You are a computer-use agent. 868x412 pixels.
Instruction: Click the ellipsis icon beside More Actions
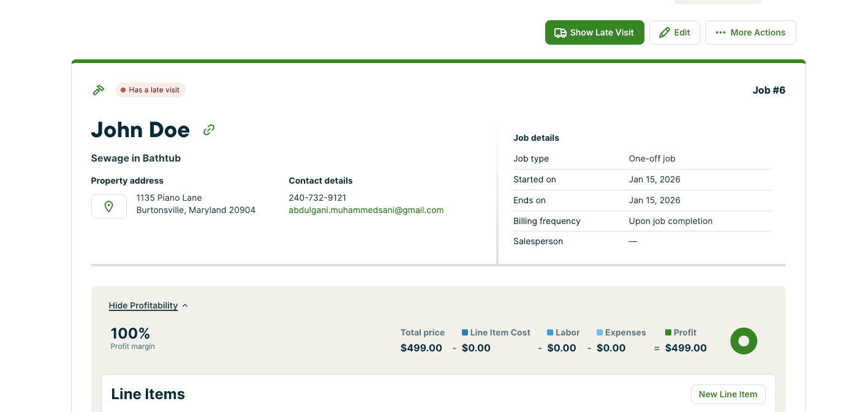pyautogui.click(x=721, y=32)
